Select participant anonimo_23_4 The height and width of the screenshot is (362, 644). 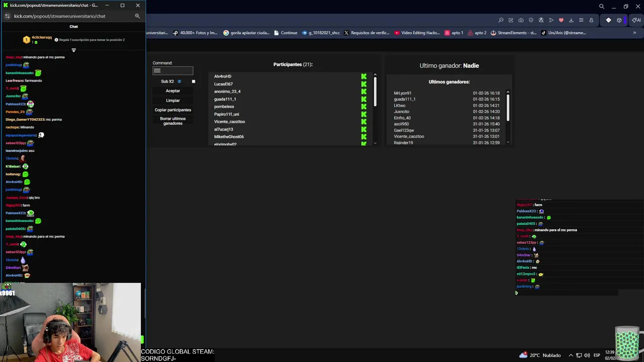(x=227, y=92)
